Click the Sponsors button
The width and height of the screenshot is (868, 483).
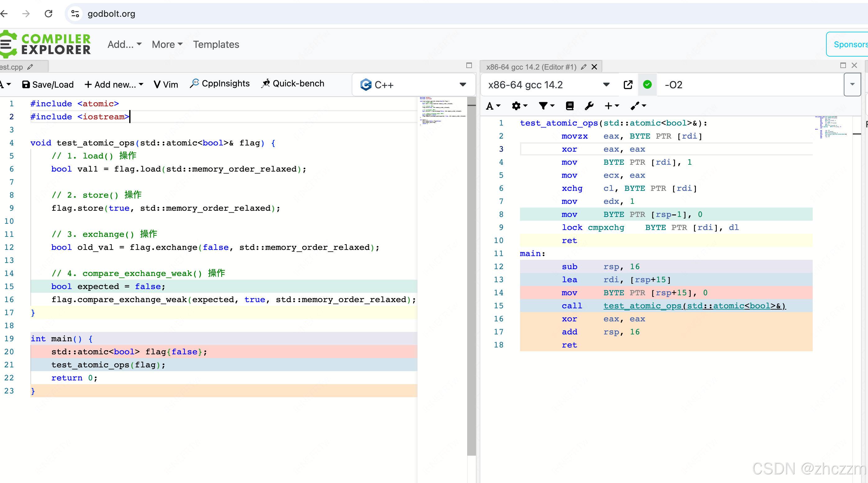pyautogui.click(x=849, y=44)
